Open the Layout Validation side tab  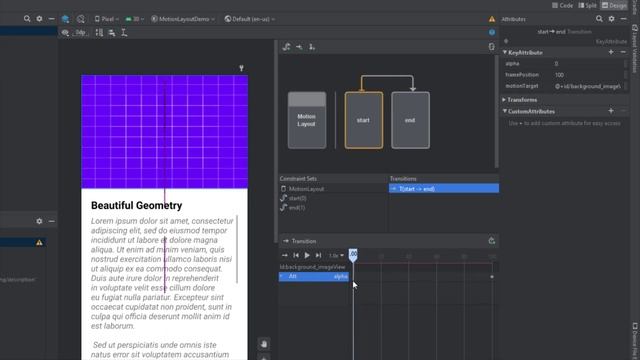click(x=635, y=49)
